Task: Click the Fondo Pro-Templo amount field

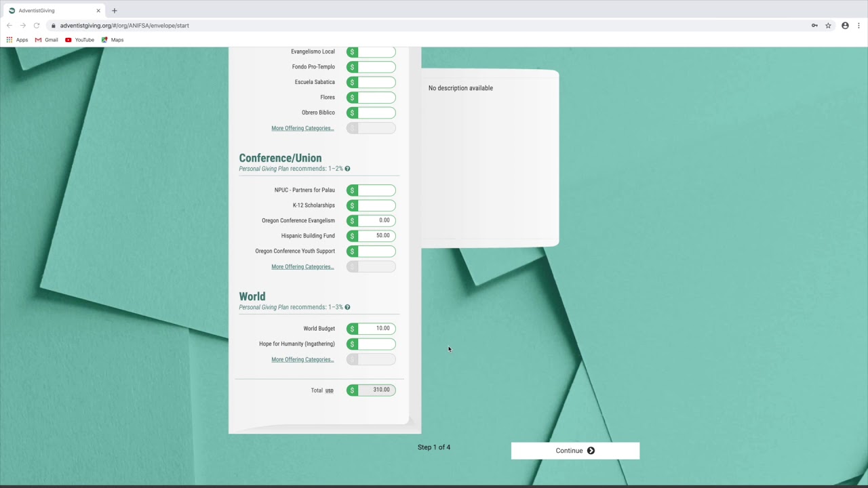Action: 371,67
